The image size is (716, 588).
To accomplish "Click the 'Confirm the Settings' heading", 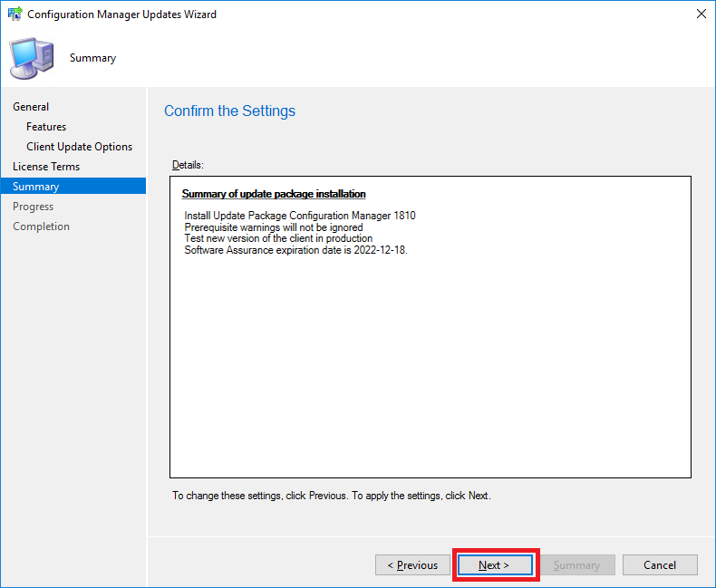I will tap(229, 111).
